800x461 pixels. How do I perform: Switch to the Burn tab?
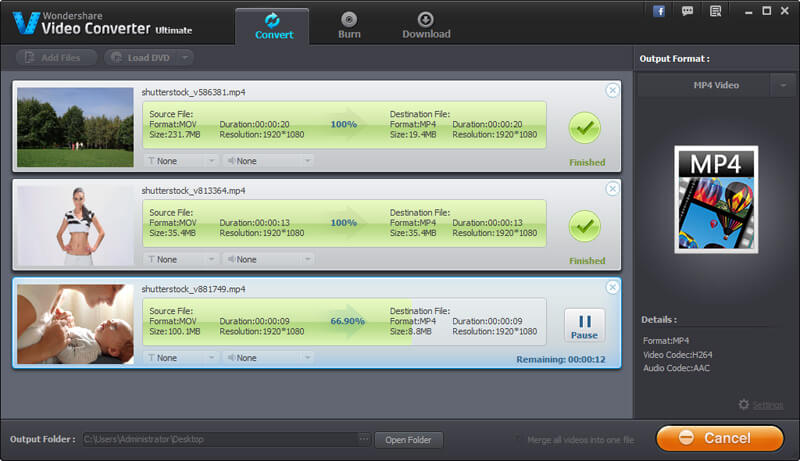coord(348,26)
